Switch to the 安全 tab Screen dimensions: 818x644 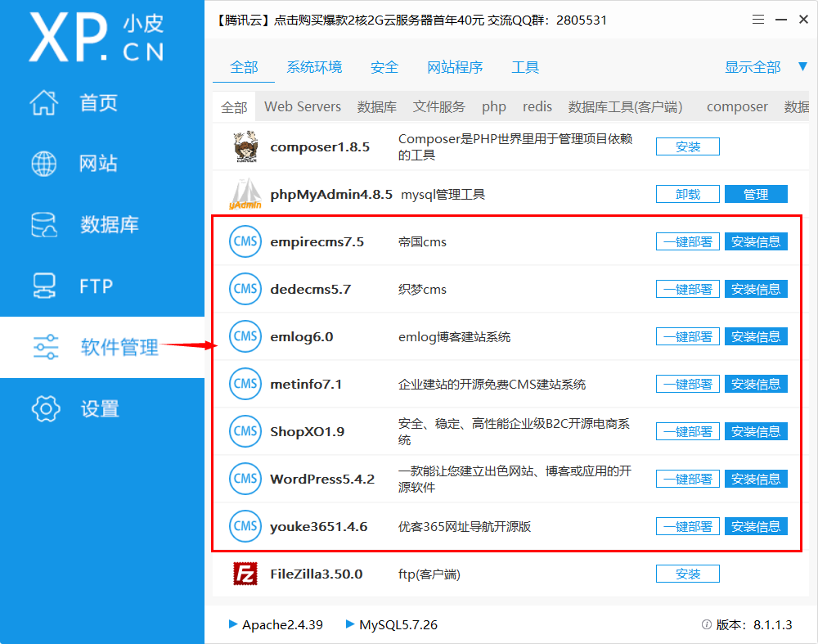[x=384, y=67]
